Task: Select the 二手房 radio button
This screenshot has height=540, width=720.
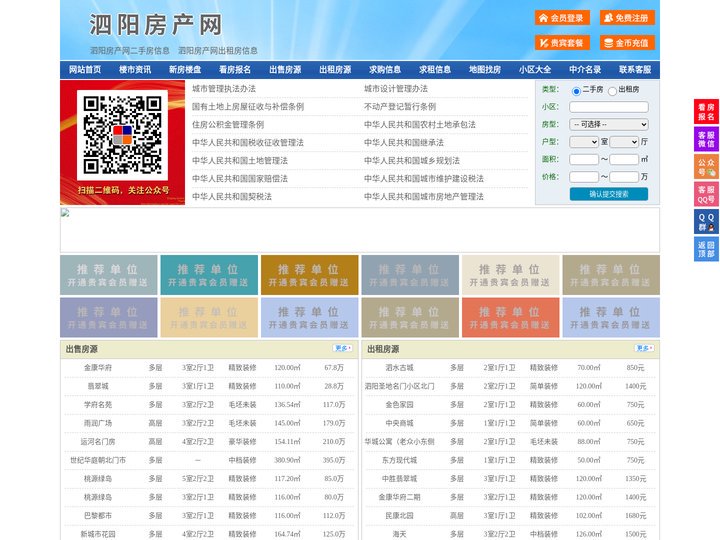Action: (576, 91)
